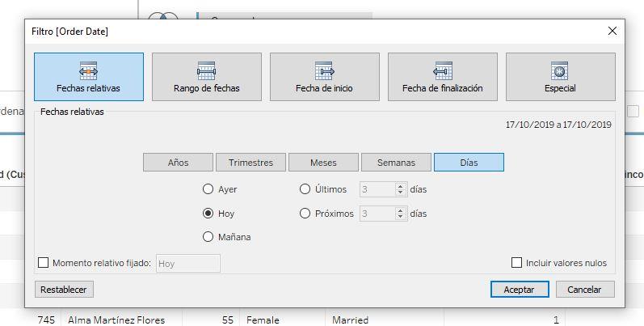This screenshot has height=326, width=644.
Task: Increase the Últimos days spinner value
Action: pyautogui.click(x=400, y=186)
